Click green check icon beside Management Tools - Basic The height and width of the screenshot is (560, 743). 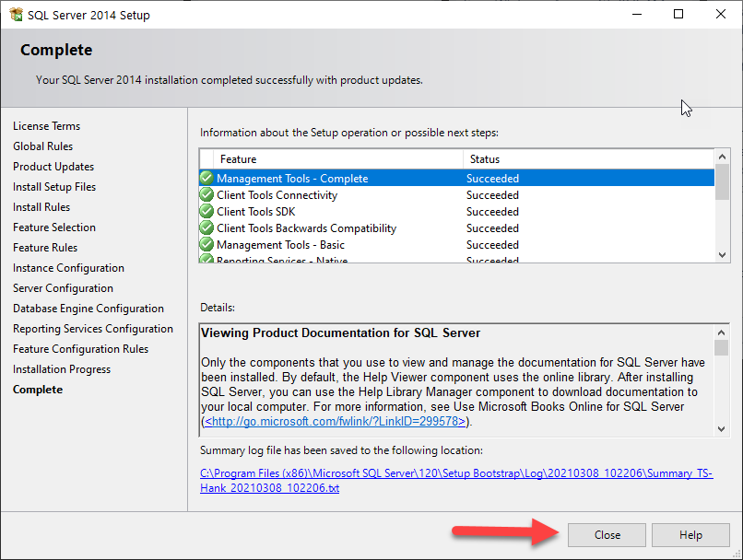[206, 244]
